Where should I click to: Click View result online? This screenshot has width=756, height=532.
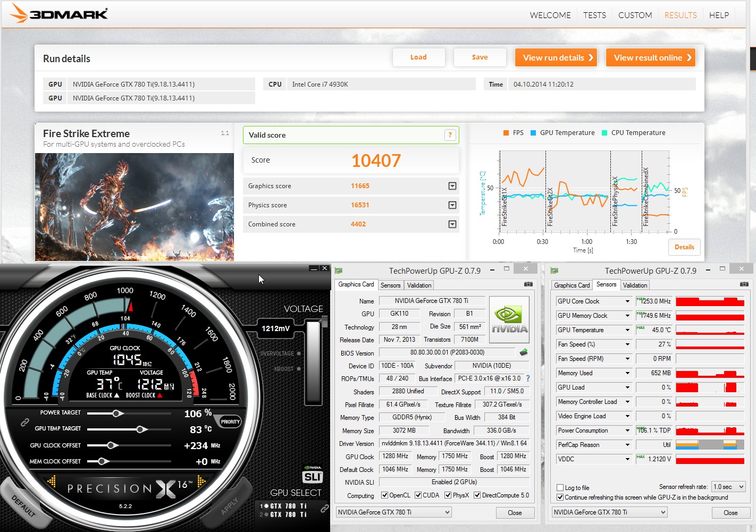pos(651,57)
